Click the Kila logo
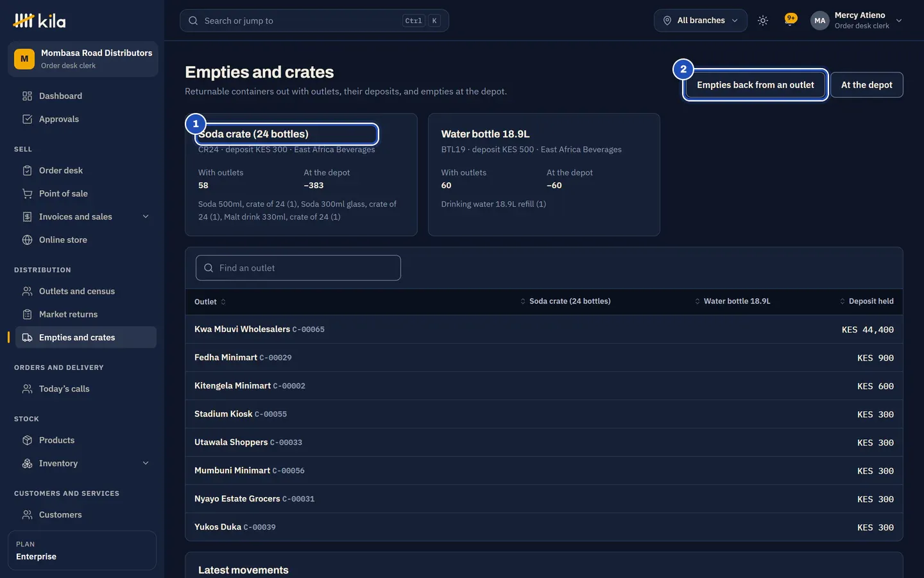924x578 pixels. tap(39, 21)
